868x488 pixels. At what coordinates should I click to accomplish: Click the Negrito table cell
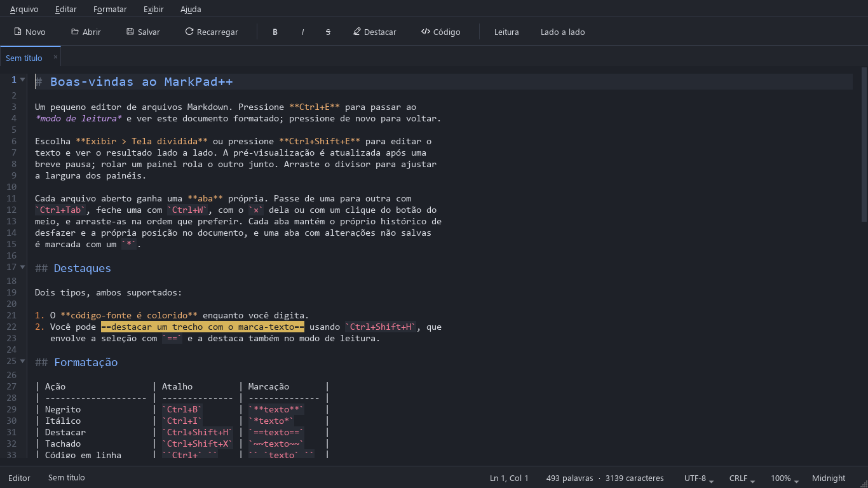(x=63, y=409)
